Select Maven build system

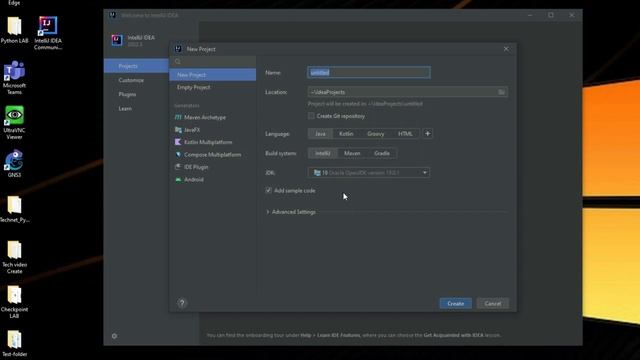click(x=352, y=153)
